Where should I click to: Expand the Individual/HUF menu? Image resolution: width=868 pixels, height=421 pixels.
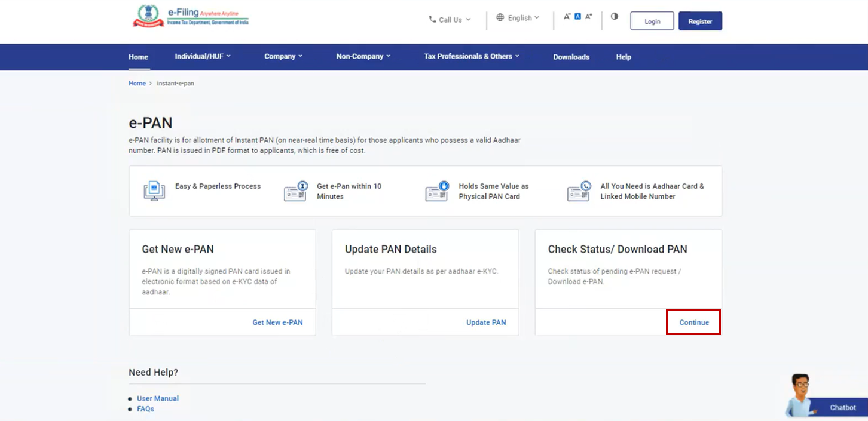[202, 56]
